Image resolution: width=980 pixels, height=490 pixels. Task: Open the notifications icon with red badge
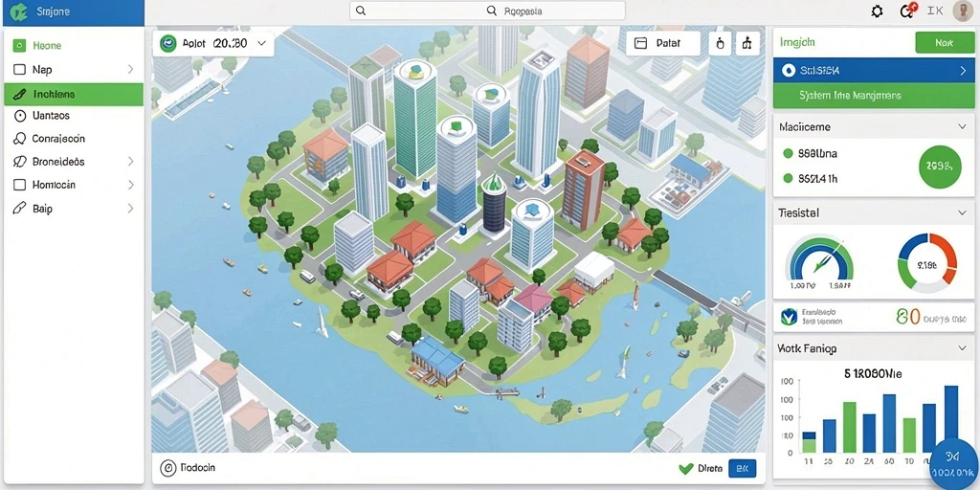click(x=907, y=11)
